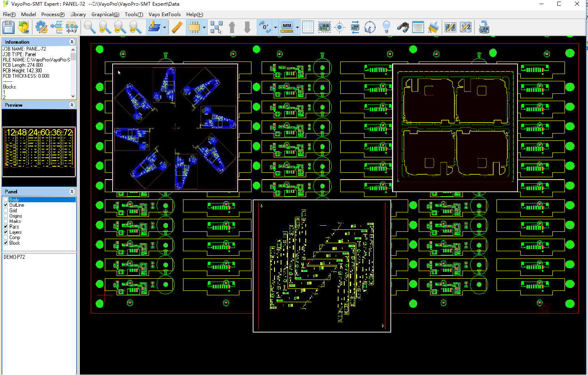Collapse the Panel section chevron
This screenshot has height=375, width=588.
pyautogui.click(x=72, y=191)
